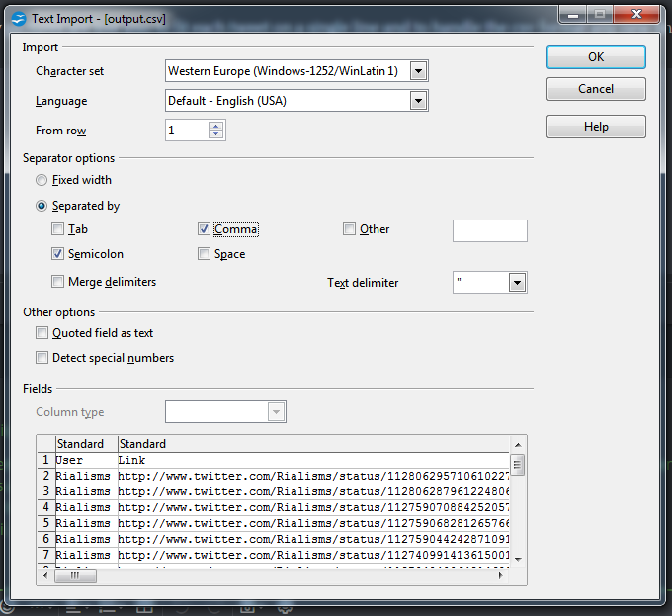Image resolution: width=672 pixels, height=616 pixels.
Task: Toggle the Tab separator checkbox
Action: pyautogui.click(x=57, y=229)
